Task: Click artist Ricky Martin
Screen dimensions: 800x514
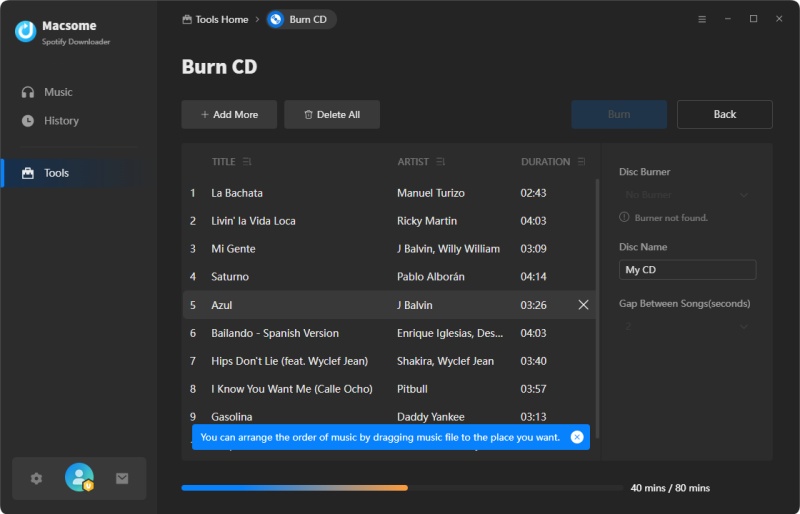Action: pyautogui.click(x=427, y=221)
